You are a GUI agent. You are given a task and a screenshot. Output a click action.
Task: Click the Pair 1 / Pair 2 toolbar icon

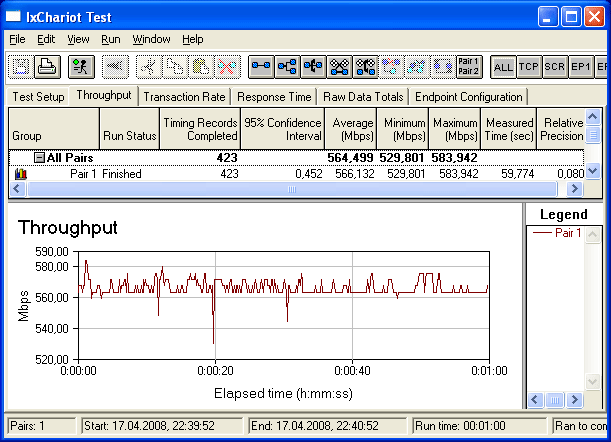[468, 67]
